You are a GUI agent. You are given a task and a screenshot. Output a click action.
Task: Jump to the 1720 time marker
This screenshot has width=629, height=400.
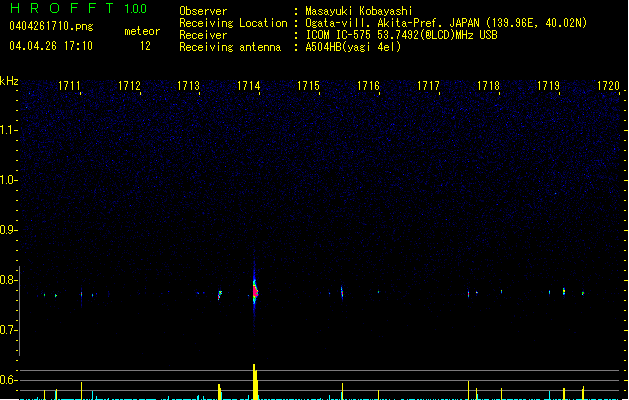[x=608, y=87]
